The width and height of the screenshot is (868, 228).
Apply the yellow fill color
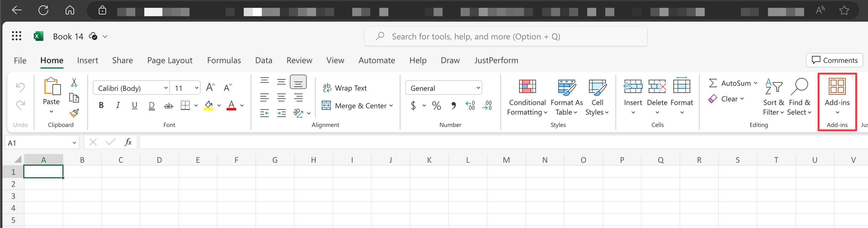(208, 106)
